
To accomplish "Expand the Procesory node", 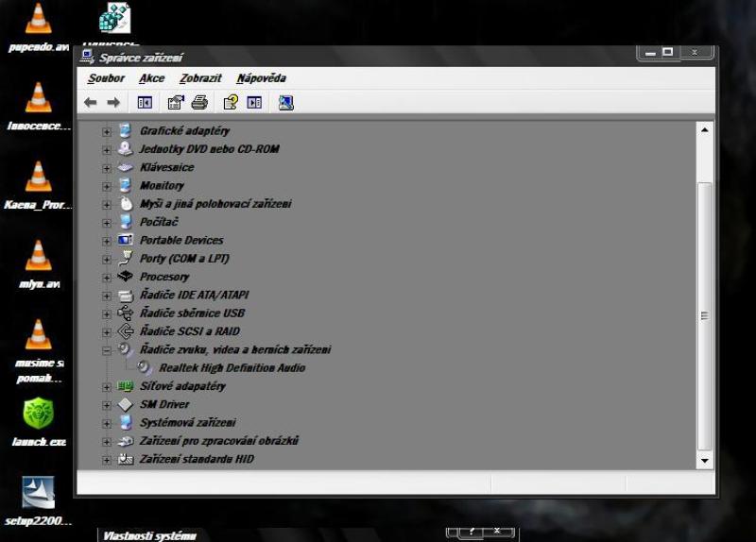I will tap(107, 278).
